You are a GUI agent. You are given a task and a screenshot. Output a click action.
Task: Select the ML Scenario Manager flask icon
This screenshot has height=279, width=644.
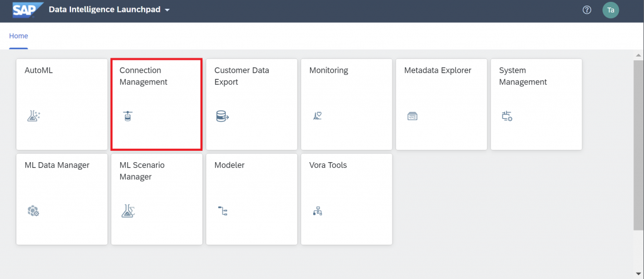click(128, 211)
